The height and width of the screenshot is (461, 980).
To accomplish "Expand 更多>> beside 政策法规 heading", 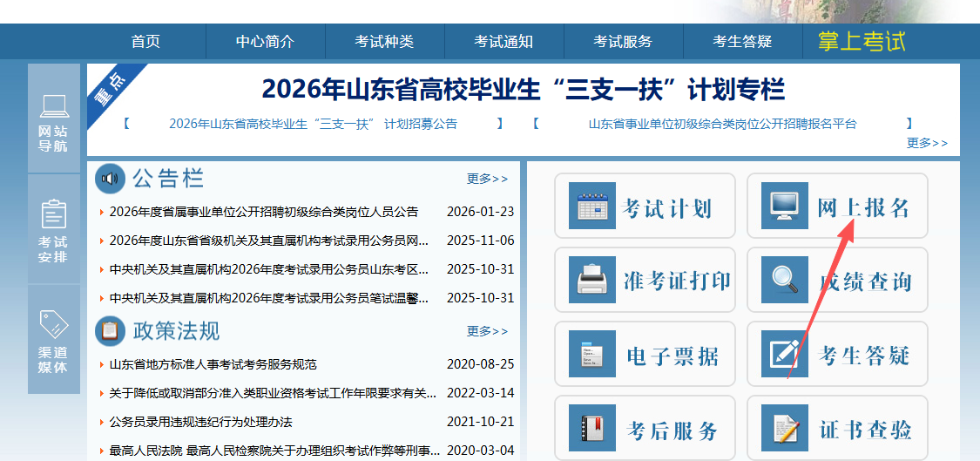I will point(487,331).
